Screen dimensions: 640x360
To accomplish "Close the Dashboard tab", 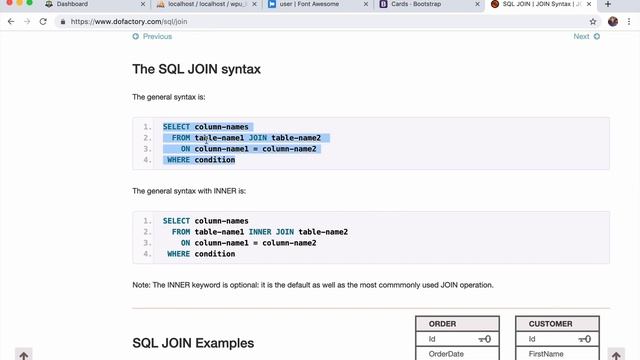I will (x=143, y=4).
